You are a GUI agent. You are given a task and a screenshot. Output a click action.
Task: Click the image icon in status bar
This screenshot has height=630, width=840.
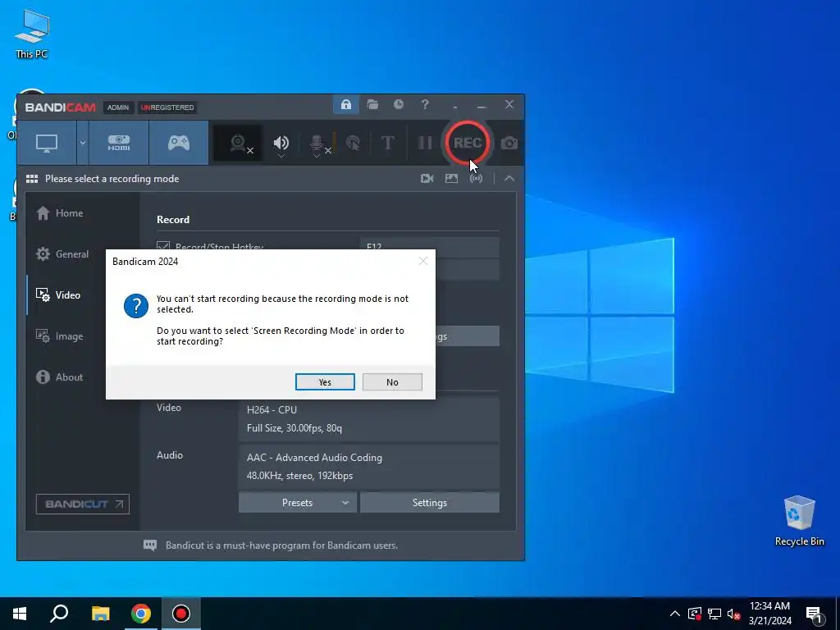coord(452,178)
